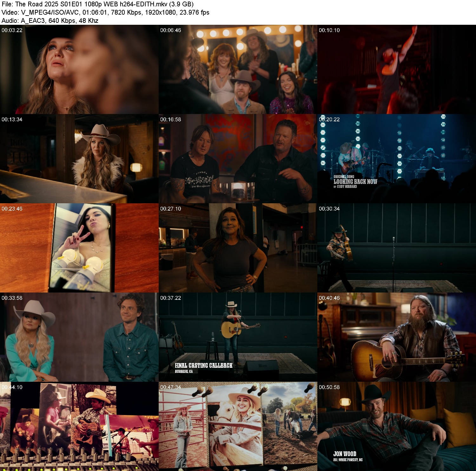Open the thumbnail at 00:47:34
The height and width of the screenshot is (471, 476).
(238, 427)
